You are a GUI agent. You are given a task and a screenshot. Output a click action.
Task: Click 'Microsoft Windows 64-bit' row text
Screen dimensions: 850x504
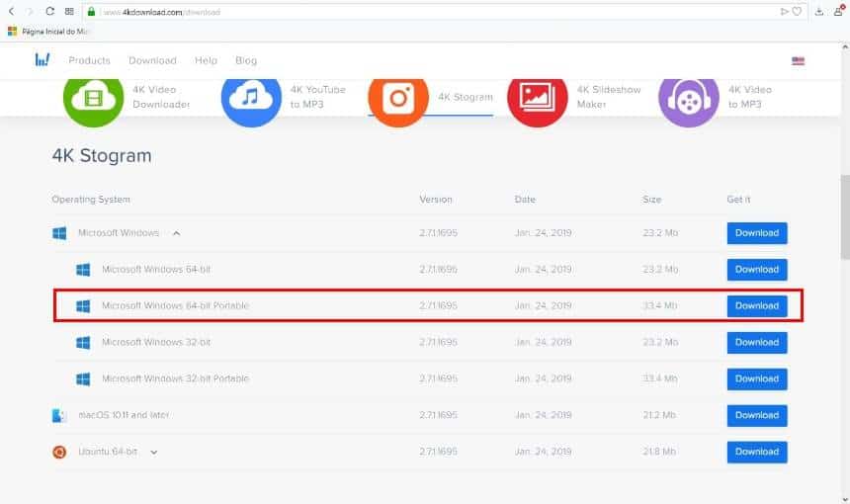(x=156, y=270)
